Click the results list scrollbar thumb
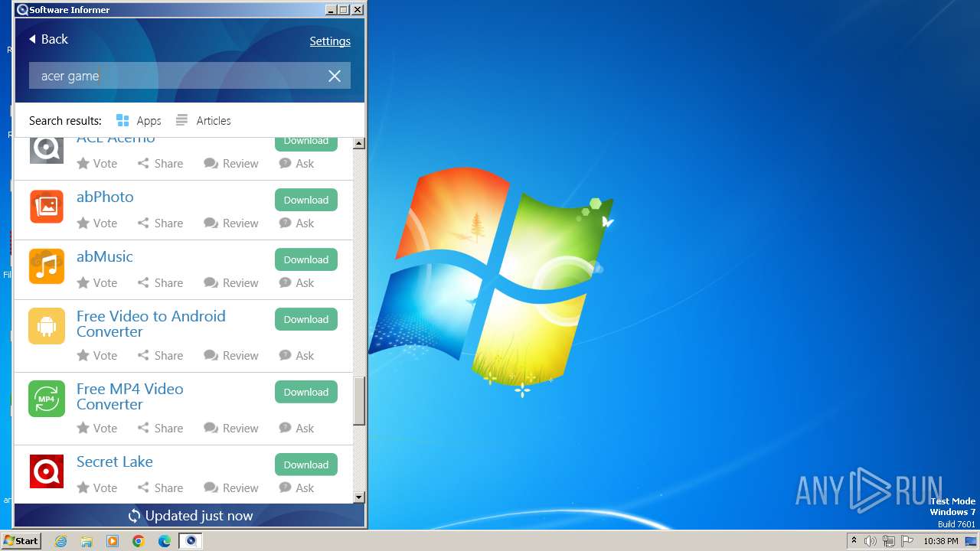 coord(359,400)
